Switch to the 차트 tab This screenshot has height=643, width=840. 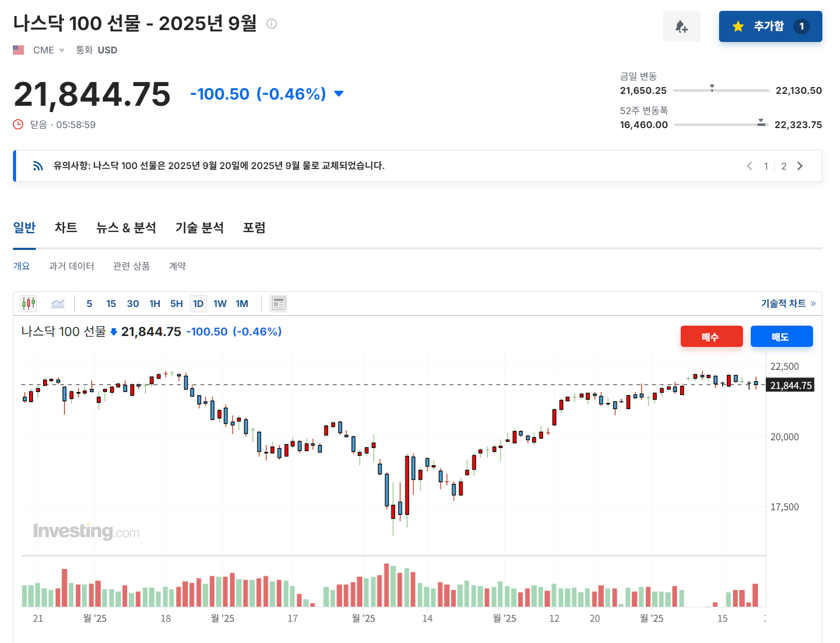click(65, 227)
